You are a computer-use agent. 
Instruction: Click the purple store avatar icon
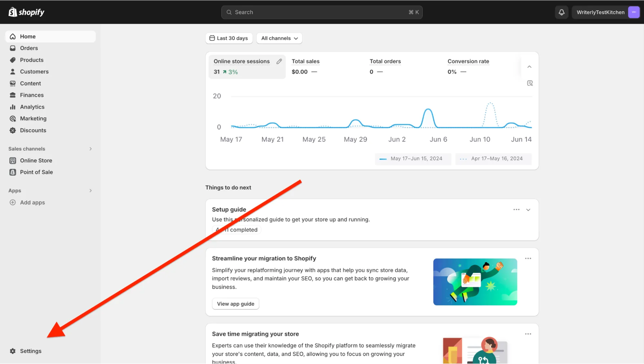634,12
